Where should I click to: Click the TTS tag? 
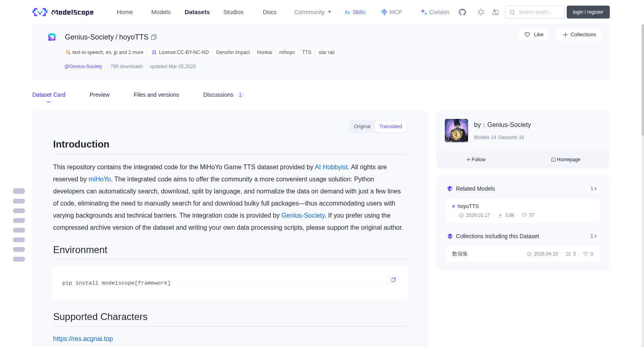coord(307,52)
